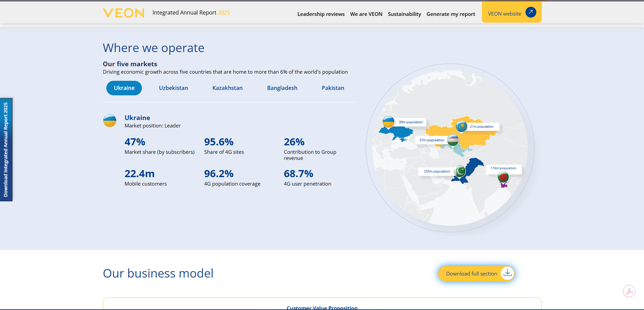Click Generate my report link

click(451, 14)
